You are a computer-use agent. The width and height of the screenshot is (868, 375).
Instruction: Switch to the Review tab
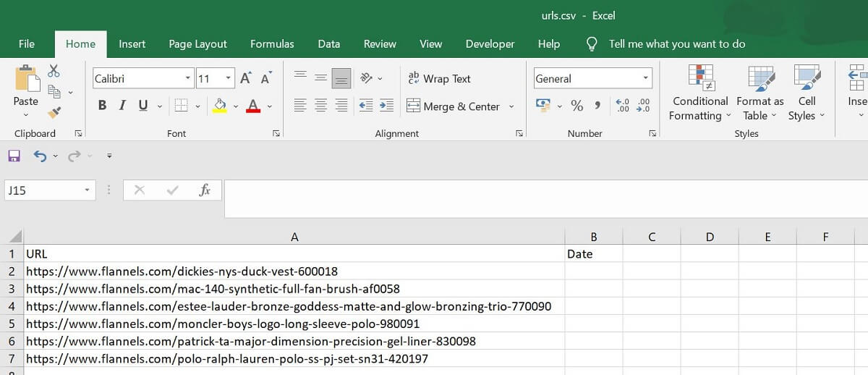click(380, 44)
